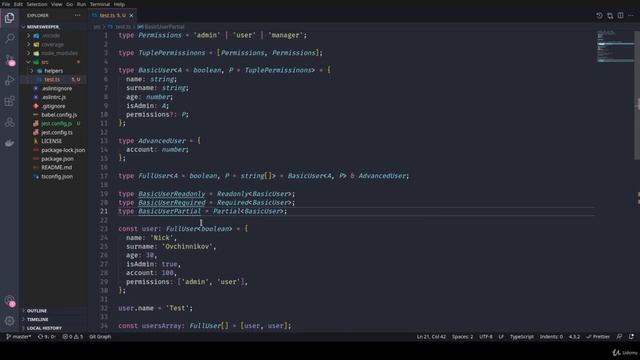The width and height of the screenshot is (640, 360).
Task: Expand the LOCAL HISTORY section
Action: 44,328
